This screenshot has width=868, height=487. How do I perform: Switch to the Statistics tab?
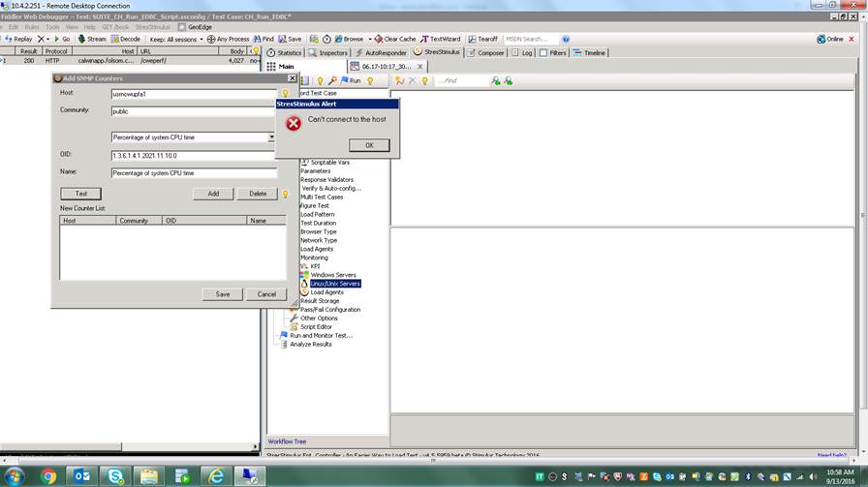click(x=284, y=52)
